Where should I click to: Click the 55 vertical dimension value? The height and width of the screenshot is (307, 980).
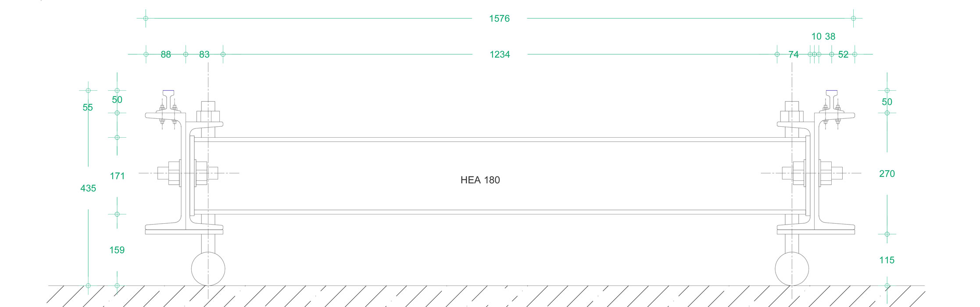88,107
